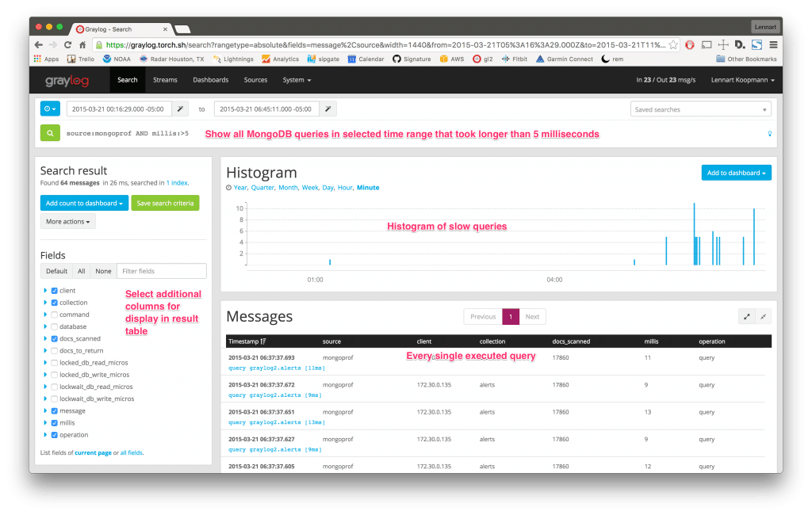Image resolution: width=812 pixels, height=515 pixels.
Task: Click the lightbulb help icon
Action: (769, 134)
